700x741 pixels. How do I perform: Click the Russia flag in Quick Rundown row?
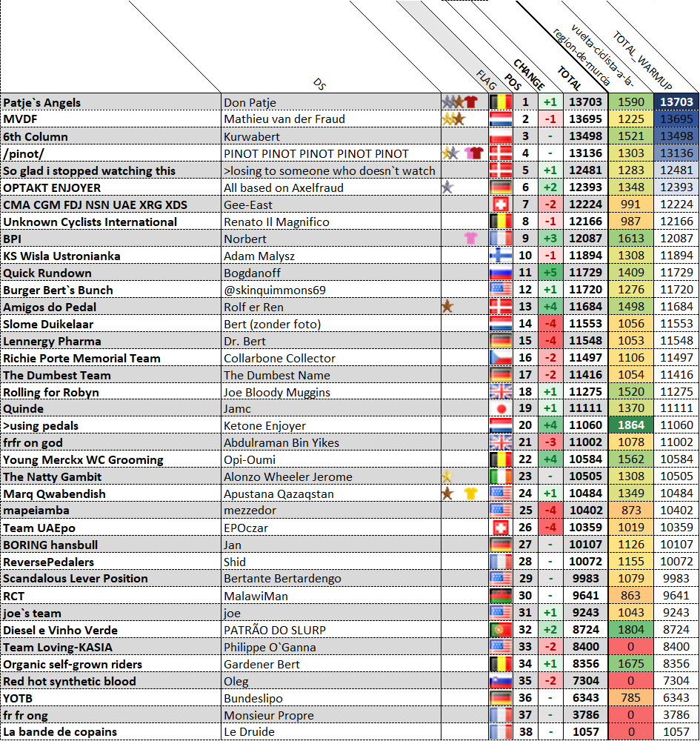click(x=500, y=273)
